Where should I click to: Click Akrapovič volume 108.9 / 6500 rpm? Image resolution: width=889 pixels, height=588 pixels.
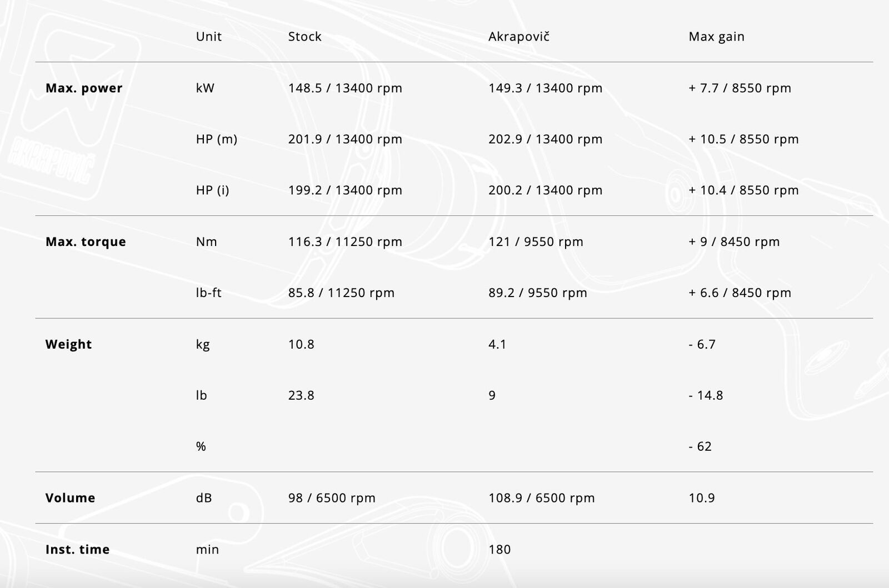(x=541, y=498)
